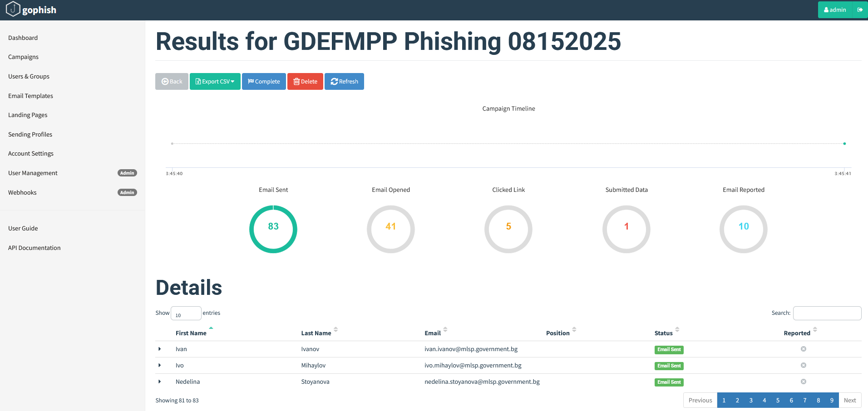Open Campaigns in the sidebar
Screen dimensions: 868x411
coord(23,57)
